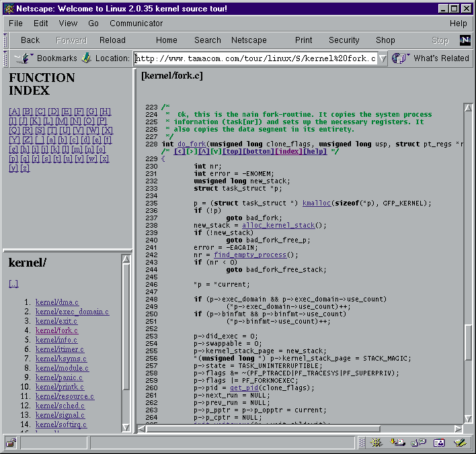Click the security padlock icon in status bar
This screenshot has height=454, width=476.
point(11,443)
